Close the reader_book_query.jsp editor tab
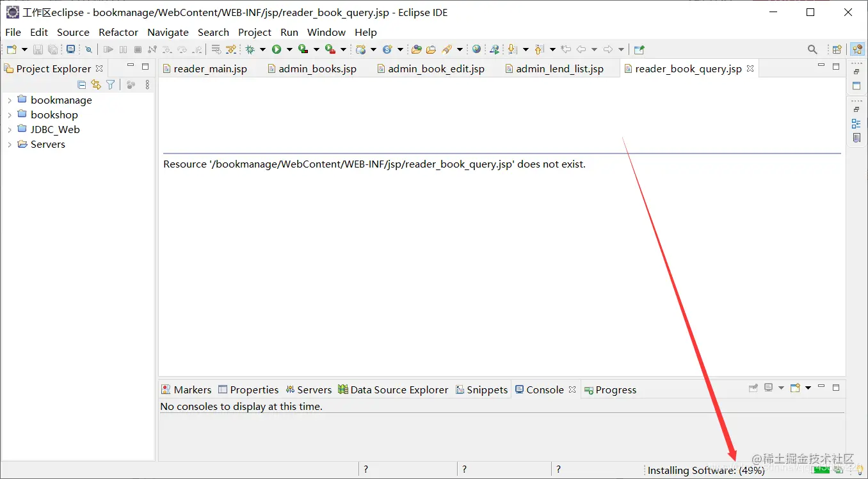 click(750, 68)
